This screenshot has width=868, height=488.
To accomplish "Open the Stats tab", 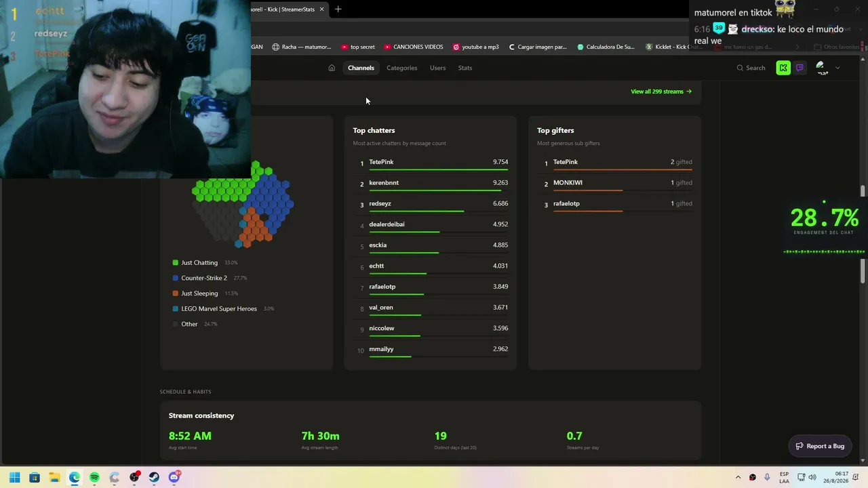I will [465, 68].
